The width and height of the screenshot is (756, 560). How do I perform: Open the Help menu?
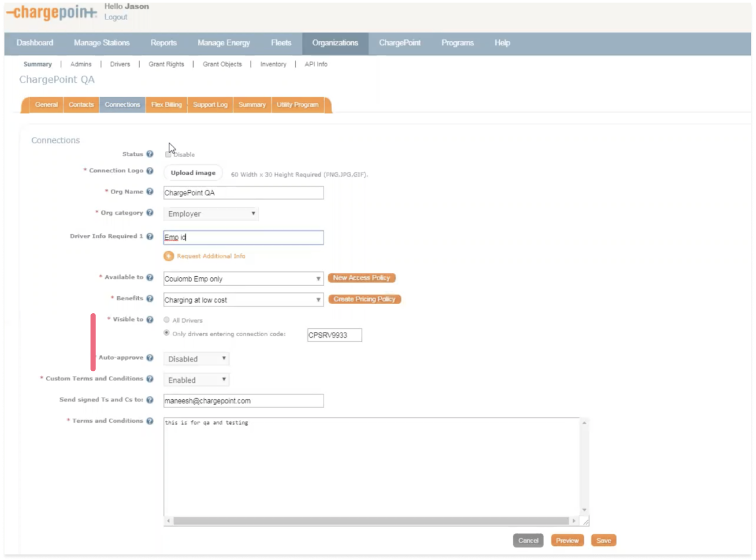pos(502,43)
